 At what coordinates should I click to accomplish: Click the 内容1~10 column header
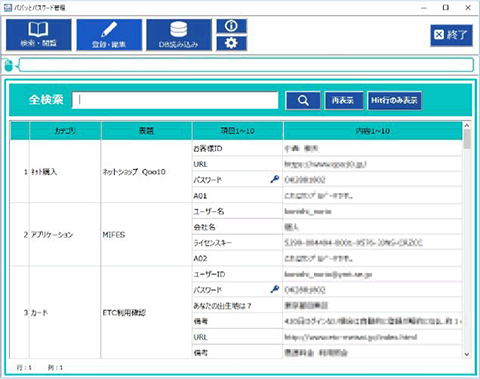coord(372,131)
